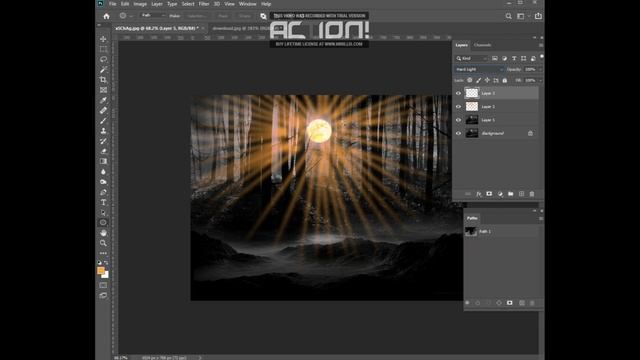Open the search icon at top right

coord(509,16)
